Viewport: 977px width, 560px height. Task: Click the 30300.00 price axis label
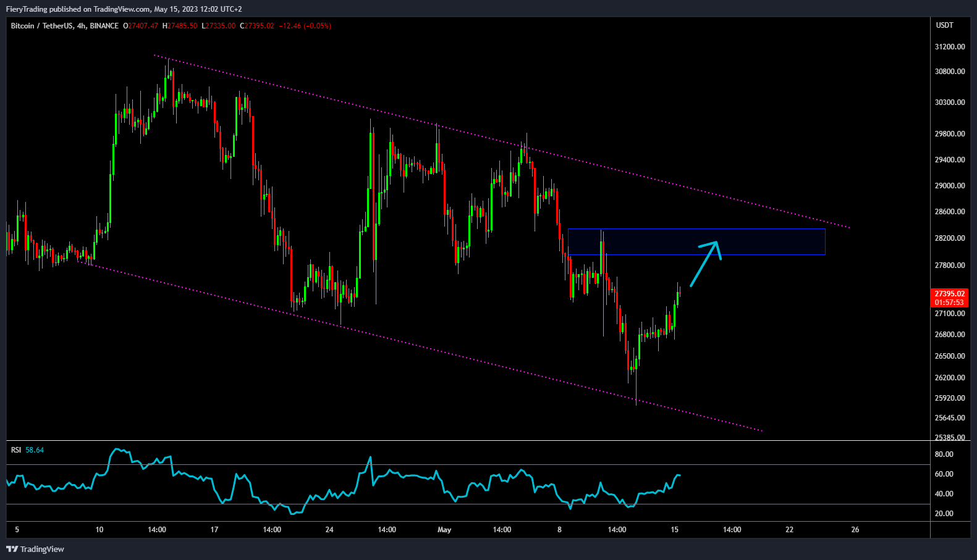pos(950,102)
